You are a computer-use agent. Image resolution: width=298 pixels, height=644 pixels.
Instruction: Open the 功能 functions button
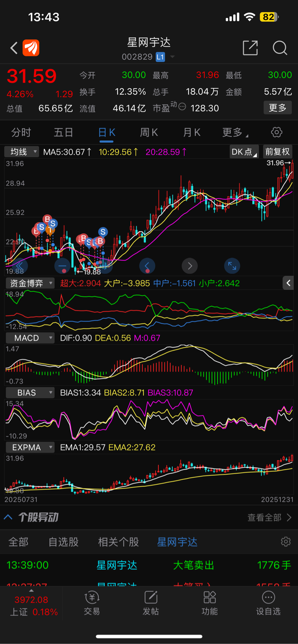(x=210, y=603)
